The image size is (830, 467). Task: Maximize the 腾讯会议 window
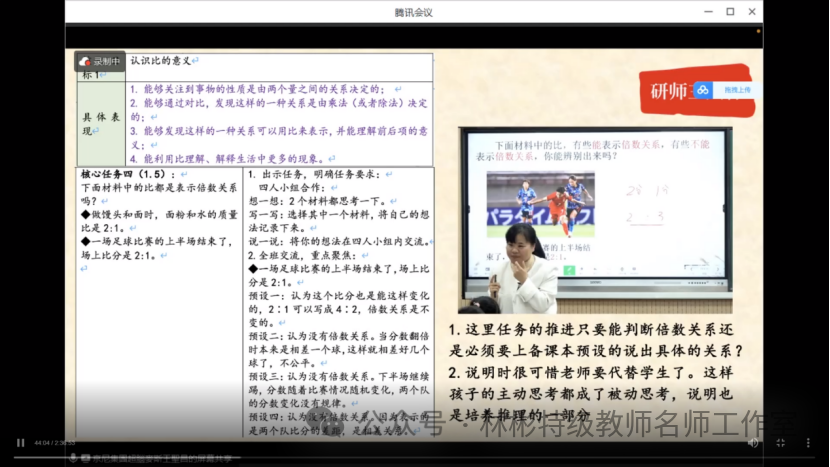pos(730,12)
